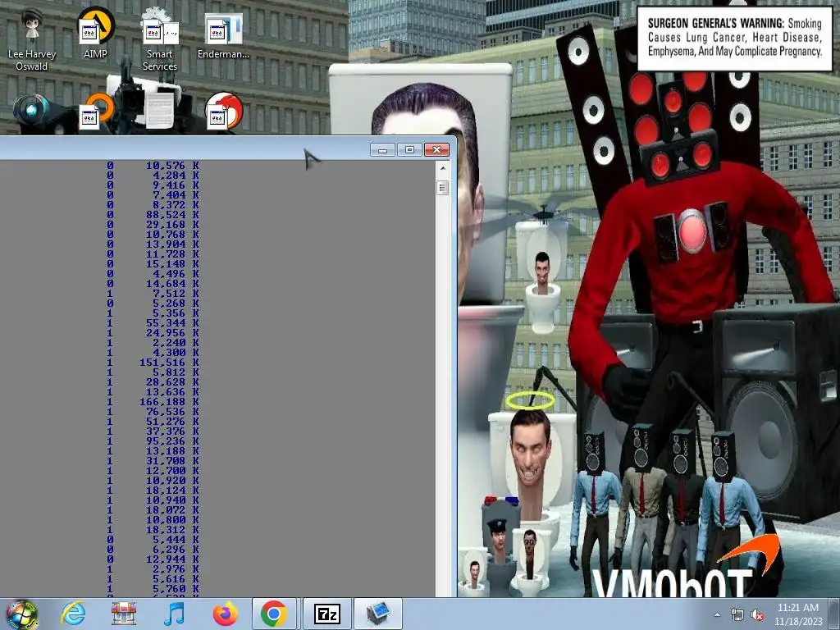This screenshot has width=840, height=630.
Task: Select the blue glowing orb desktop icon
Action: (x=32, y=110)
